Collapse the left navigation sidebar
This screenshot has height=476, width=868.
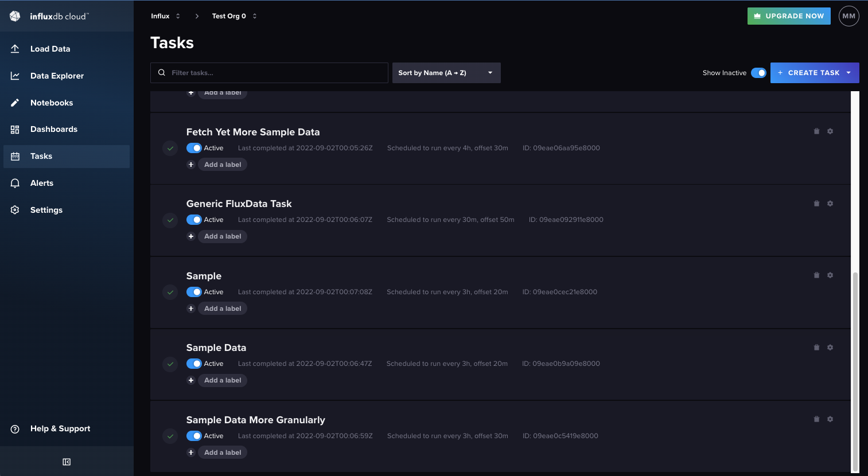click(x=67, y=461)
